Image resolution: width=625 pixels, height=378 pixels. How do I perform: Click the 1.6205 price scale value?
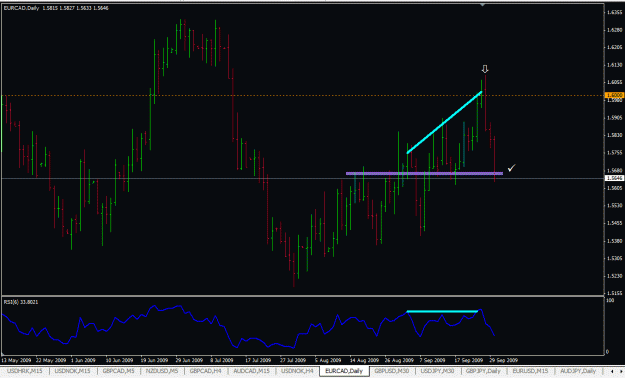point(615,47)
